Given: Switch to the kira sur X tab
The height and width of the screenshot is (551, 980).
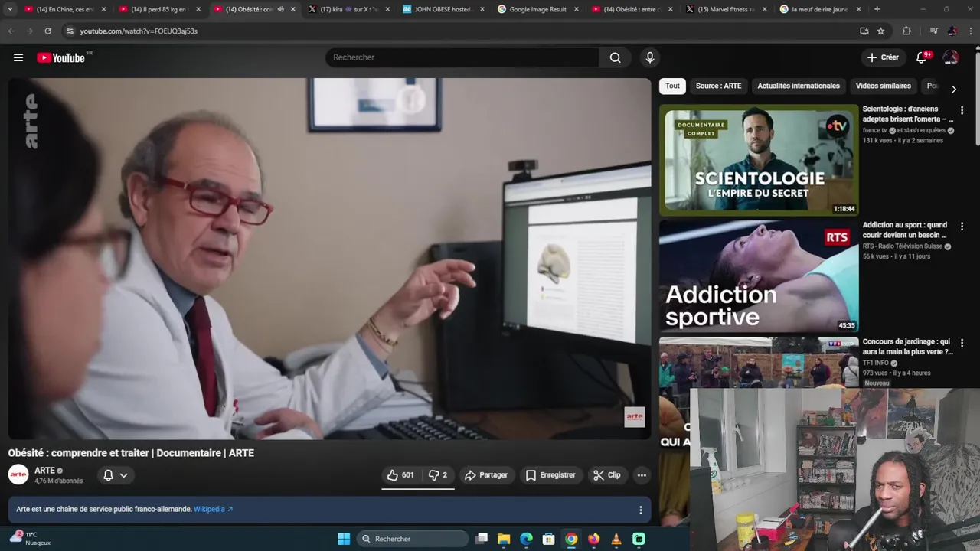Looking at the screenshot, I should coord(350,9).
